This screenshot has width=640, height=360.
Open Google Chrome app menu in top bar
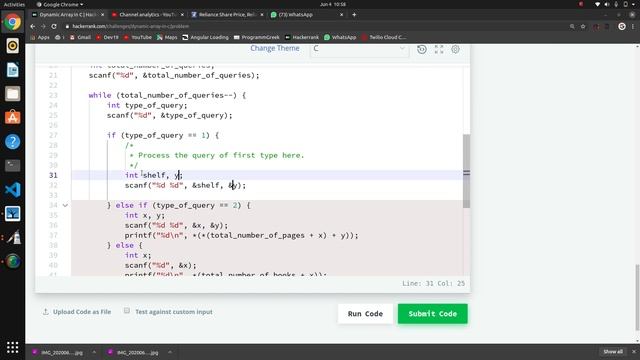click(x=60, y=4)
